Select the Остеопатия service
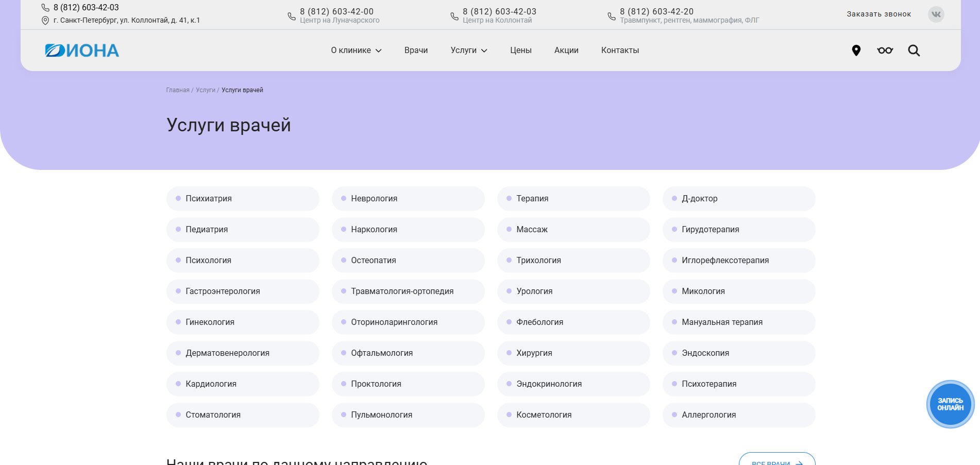 point(408,261)
